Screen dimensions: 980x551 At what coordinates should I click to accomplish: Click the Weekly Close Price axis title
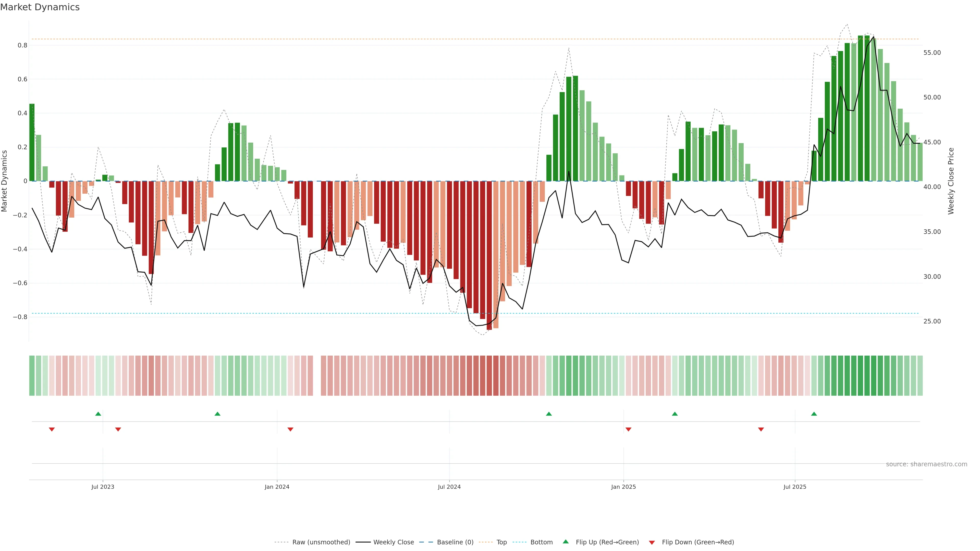coord(951,181)
